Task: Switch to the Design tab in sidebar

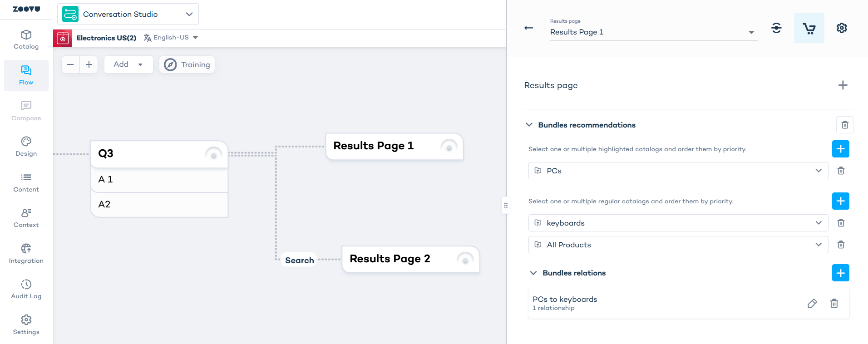Action: 26,147
